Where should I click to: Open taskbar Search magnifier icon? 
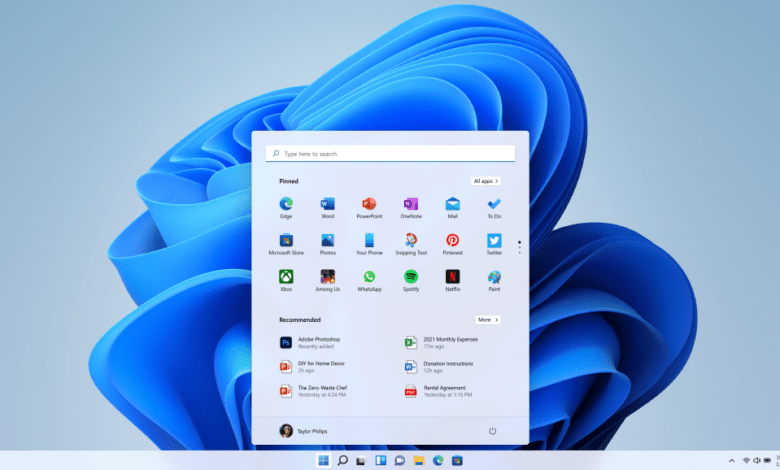(342, 461)
